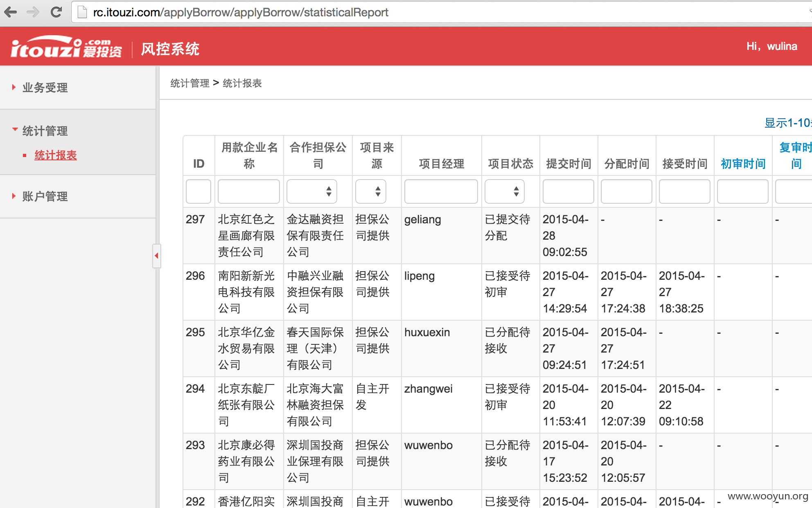The image size is (812, 508).
Task: Click guarantor 春天国际保理（天津）有限公司
Action: pos(315,349)
